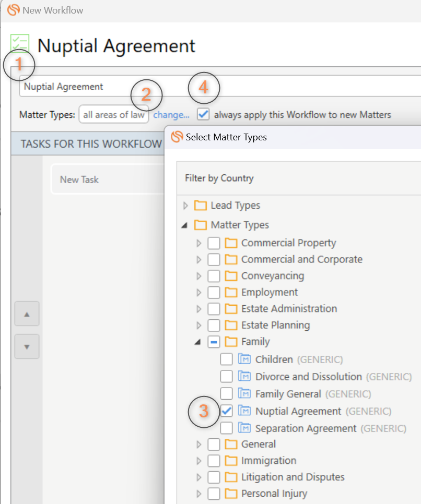Click the Nuptial Agreement workflow name field
421x504 pixels.
pos(220,86)
